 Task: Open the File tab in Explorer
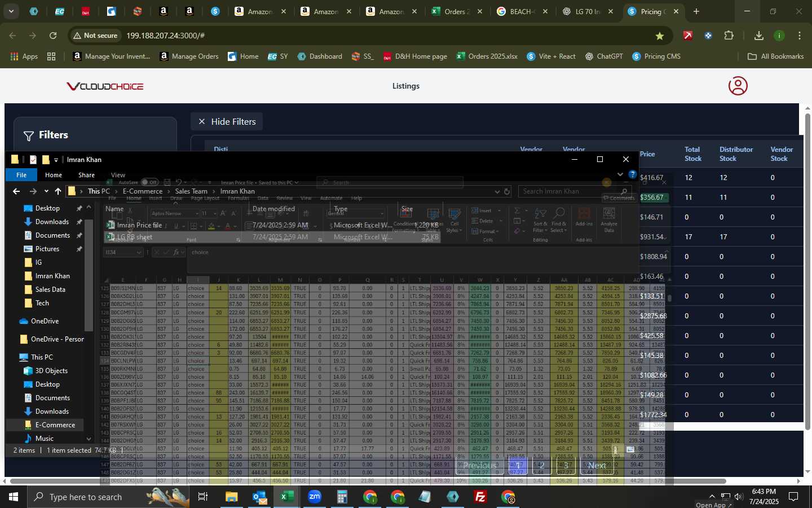click(x=21, y=175)
